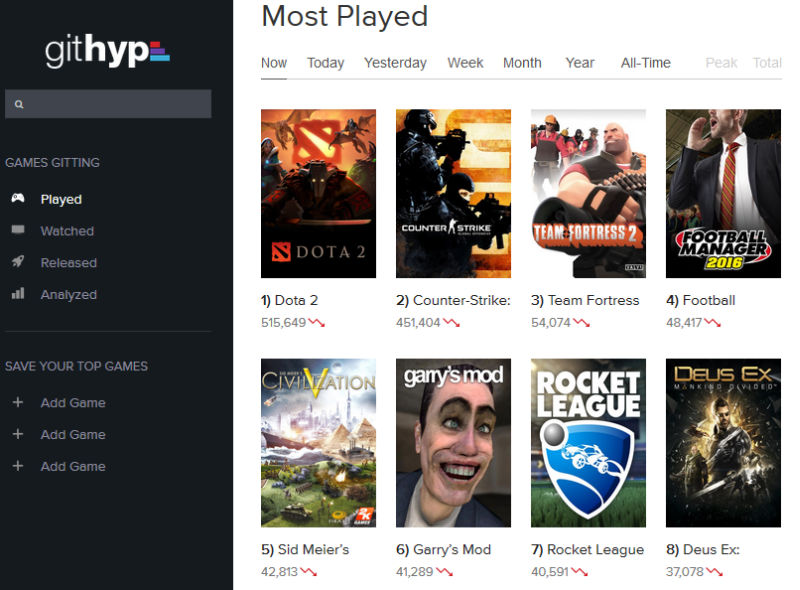Click the first Add Game link
The width and height of the screenshot is (800, 590).
(x=73, y=403)
